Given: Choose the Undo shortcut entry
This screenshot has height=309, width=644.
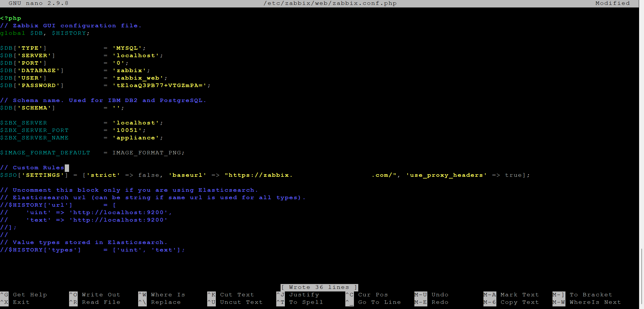Looking at the screenshot, I should (x=432, y=295).
